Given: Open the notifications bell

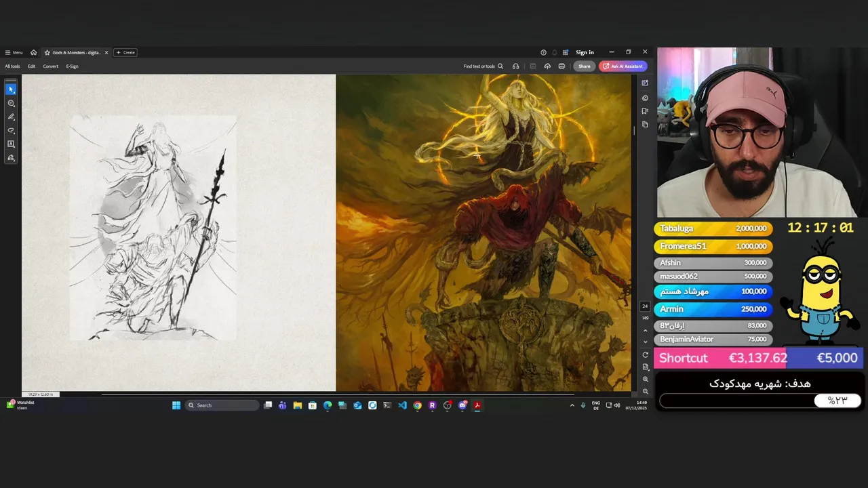Looking at the screenshot, I should (x=554, y=52).
